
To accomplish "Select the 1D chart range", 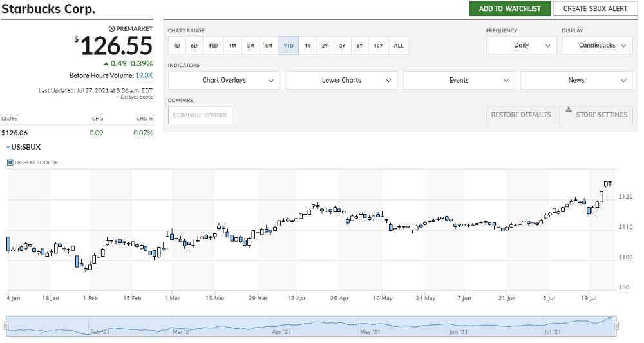I will tap(176, 46).
